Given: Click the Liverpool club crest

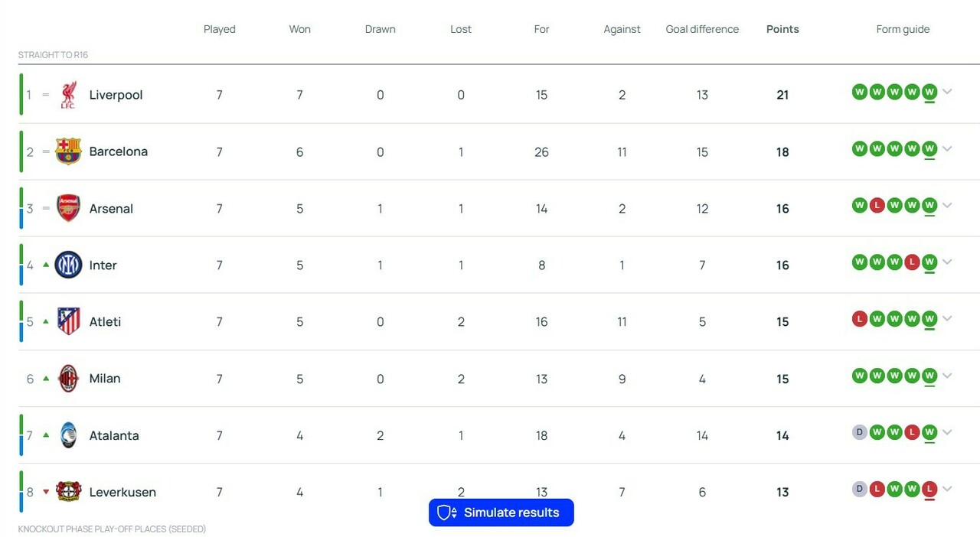Looking at the screenshot, I should (x=68, y=95).
